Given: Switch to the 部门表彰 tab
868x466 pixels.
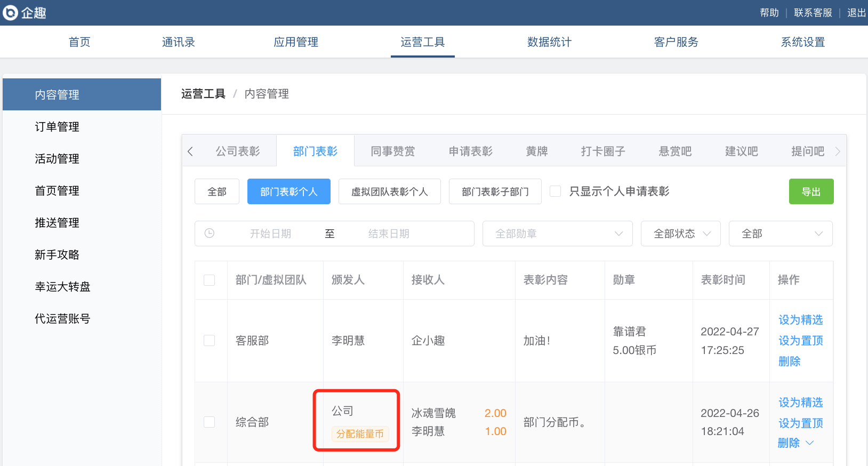Looking at the screenshot, I should click(x=316, y=151).
